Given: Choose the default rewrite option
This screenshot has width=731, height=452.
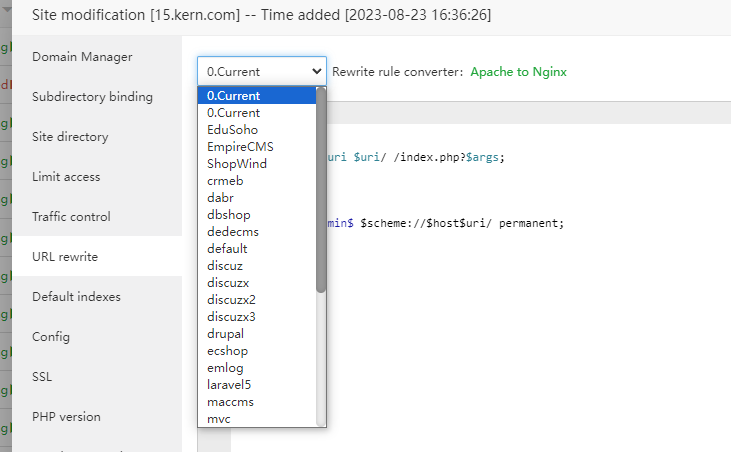Looking at the screenshot, I should click(x=227, y=249).
